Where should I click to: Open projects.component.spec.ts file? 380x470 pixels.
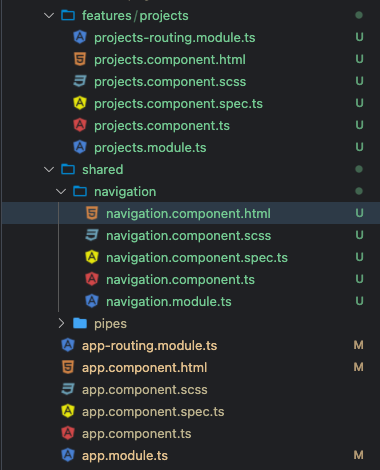pos(178,104)
